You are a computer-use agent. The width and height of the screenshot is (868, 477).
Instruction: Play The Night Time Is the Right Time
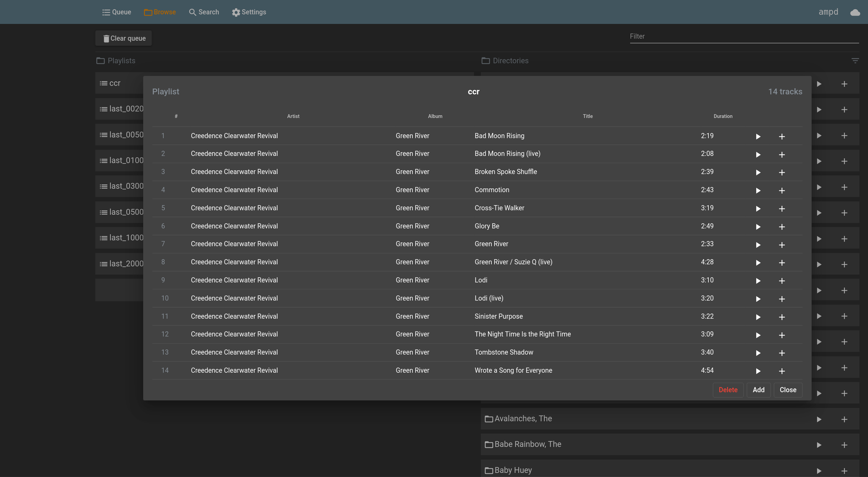[758, 335]
